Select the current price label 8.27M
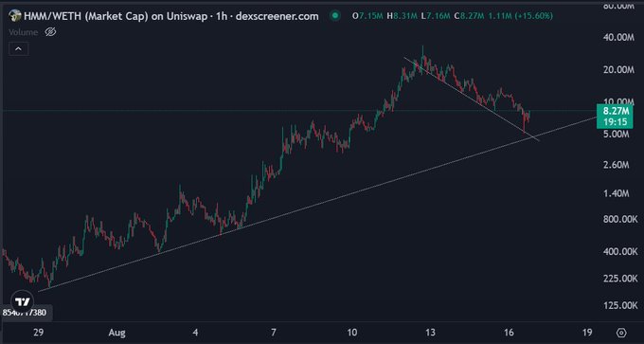The image size is (644, 344). point(614,116)
